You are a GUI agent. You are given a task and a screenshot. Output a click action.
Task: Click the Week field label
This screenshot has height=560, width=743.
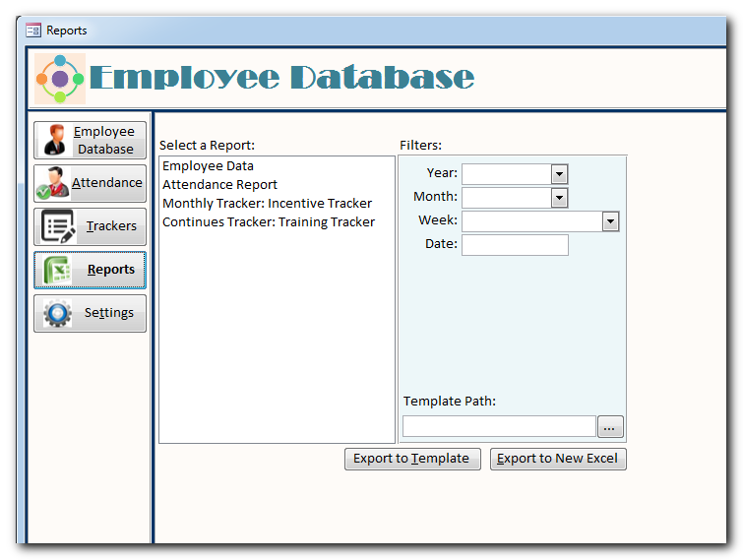coord(438,219)
